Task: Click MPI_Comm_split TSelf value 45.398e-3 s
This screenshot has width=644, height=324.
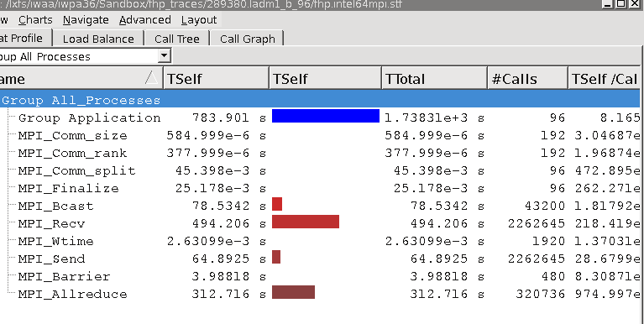Action: pyautogui.click(x=221, y=170)
